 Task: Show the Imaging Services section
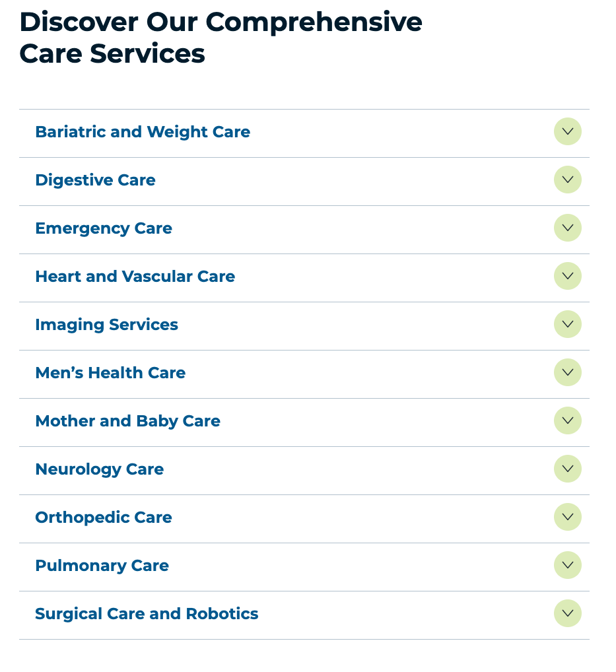(106, 325)
